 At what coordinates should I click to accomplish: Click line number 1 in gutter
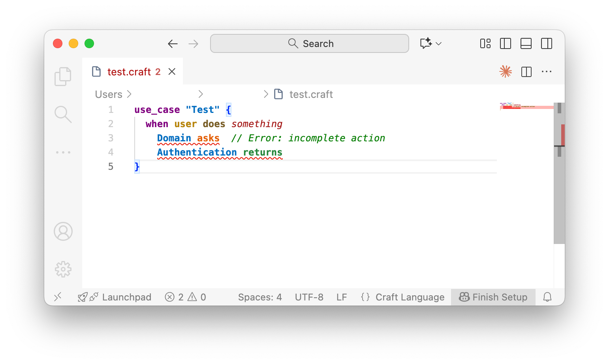click(x=111, y=110)
